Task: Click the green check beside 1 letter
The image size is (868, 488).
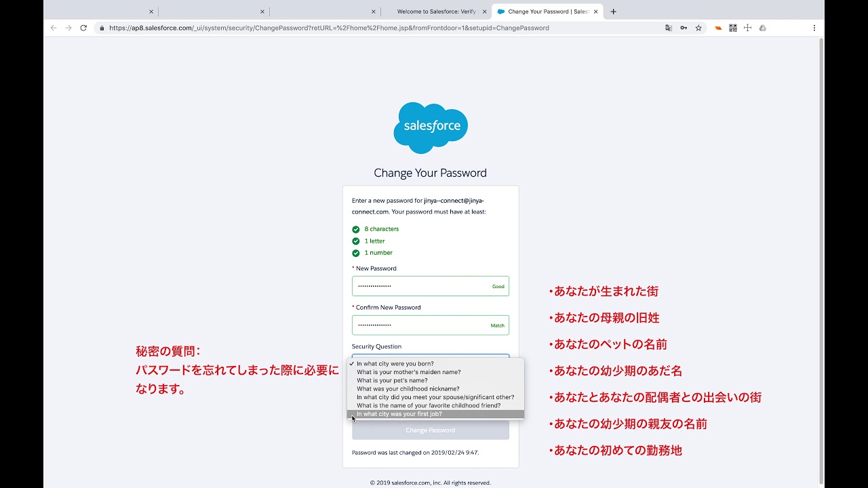Action: pos(356,241)
